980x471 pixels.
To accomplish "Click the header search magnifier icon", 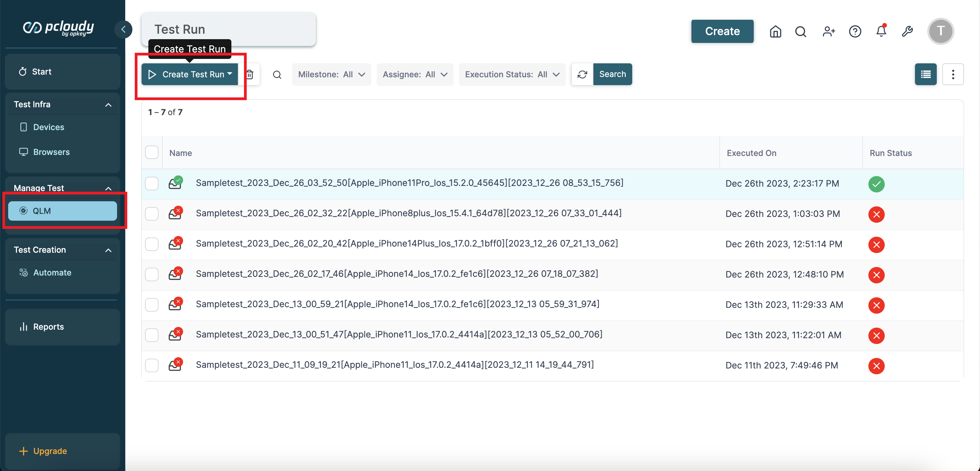I will [x=801, y=31].
